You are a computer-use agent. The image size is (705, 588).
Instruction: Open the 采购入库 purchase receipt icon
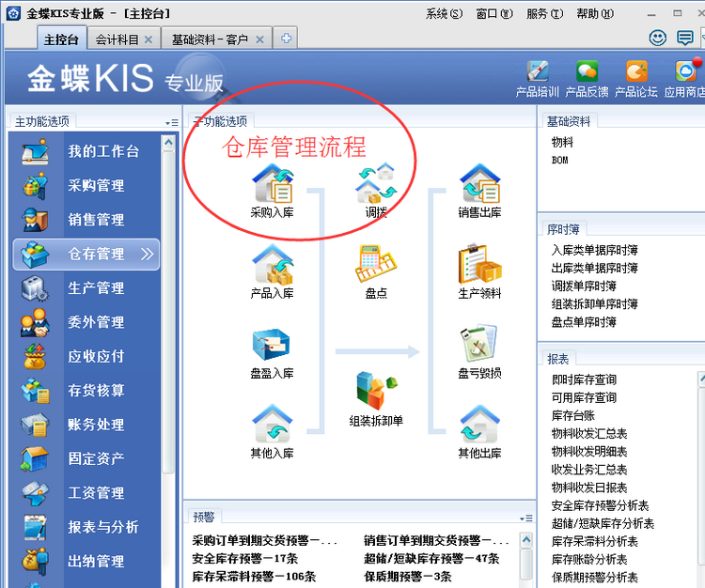coord(272,184)
